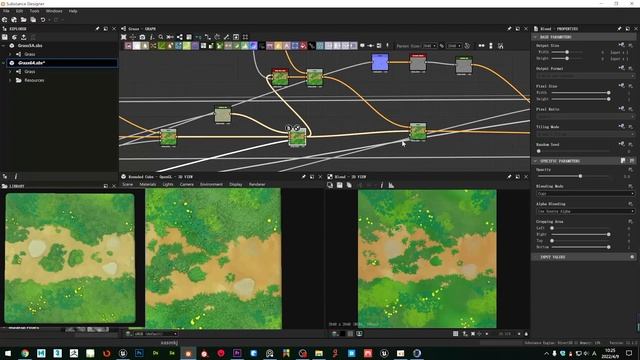Click the red node icon in node toolbar
The width and height of the screenshot is (640, 360).
coord(303,46)
